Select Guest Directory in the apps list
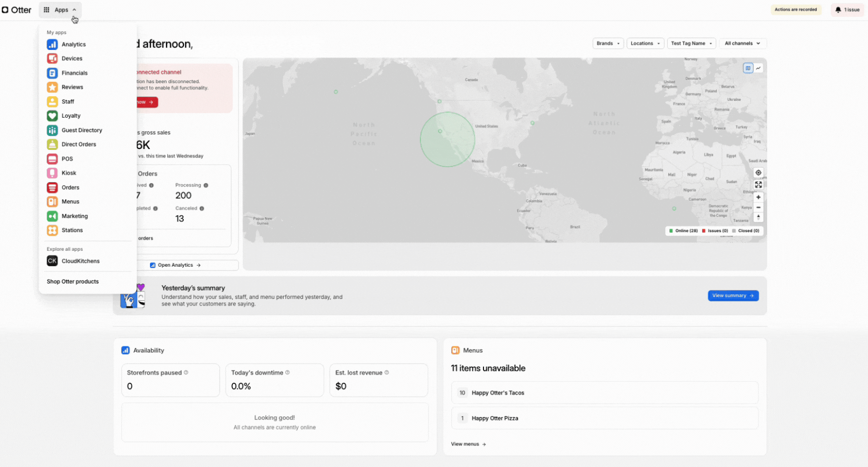Image resolution: width=868 pixels, height=467 pixels. click(x=82, y=130)
